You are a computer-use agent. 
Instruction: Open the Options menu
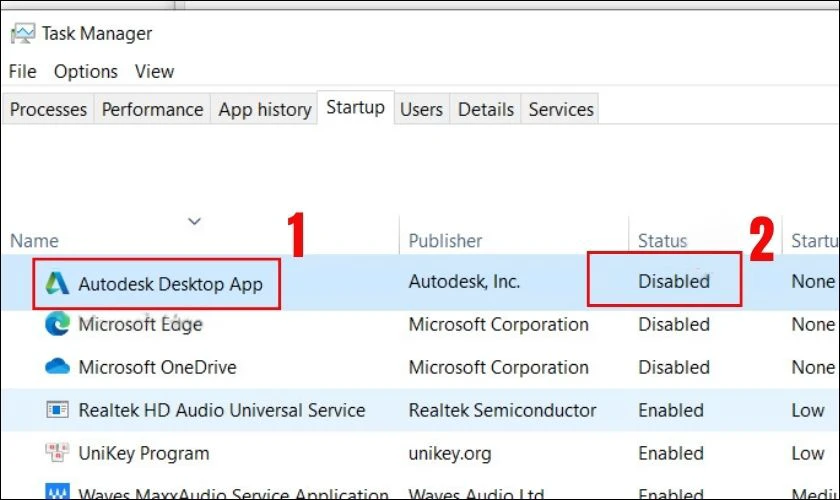click(x=85, y=71)
